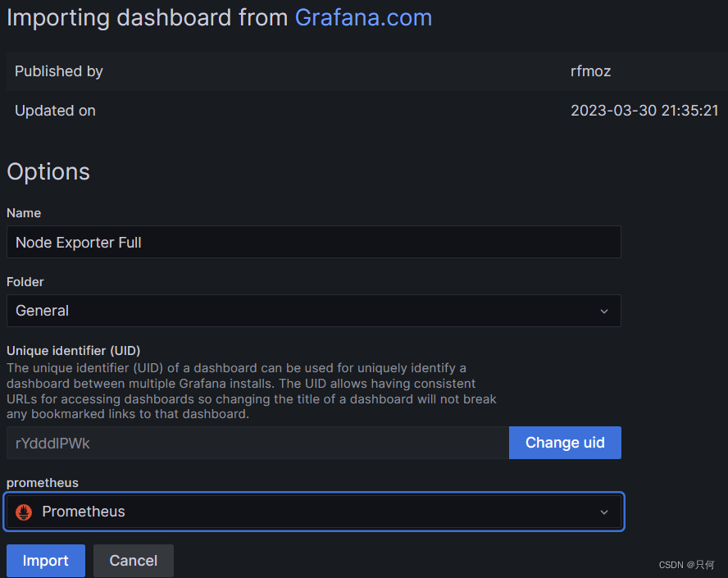
Task: Select the updated date 2023-03-30 21:35:21
Action: coord(644,111)
